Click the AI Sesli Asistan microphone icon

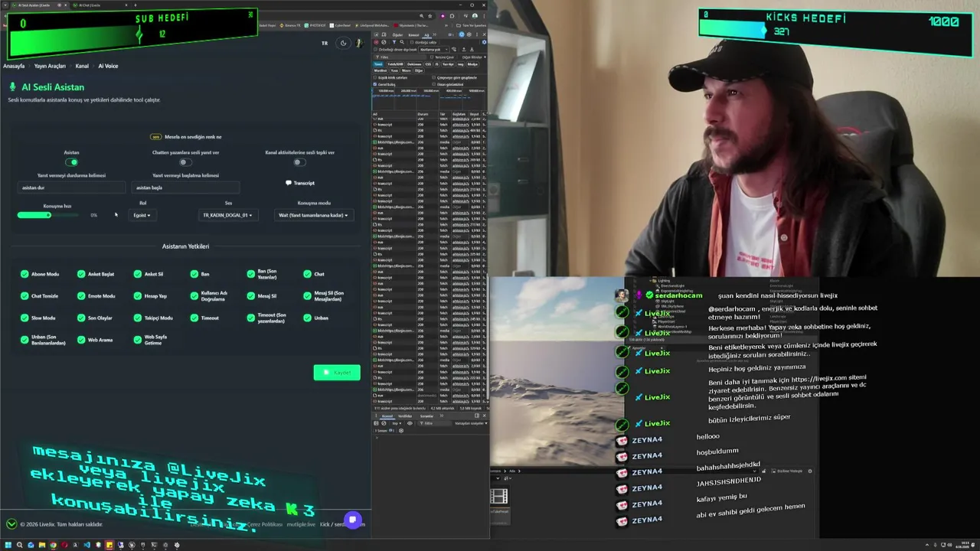coord(13,87)
